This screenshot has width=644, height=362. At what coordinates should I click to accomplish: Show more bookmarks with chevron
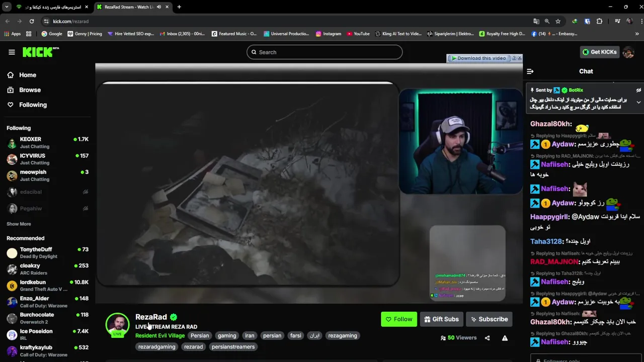click(637, 34)
